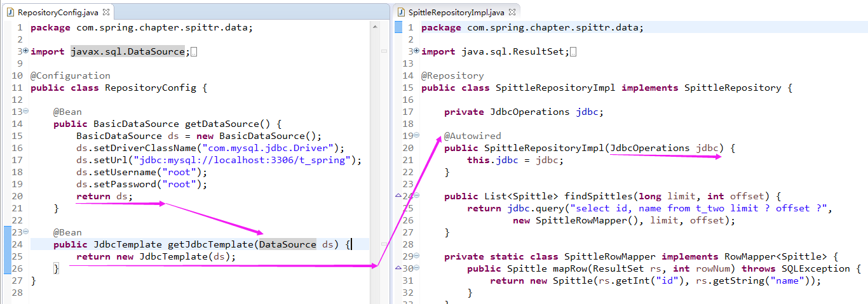Click SpittleRepositoryImpl(JdbcOperations jdbc) constructor signature

[x=589, y=148]
